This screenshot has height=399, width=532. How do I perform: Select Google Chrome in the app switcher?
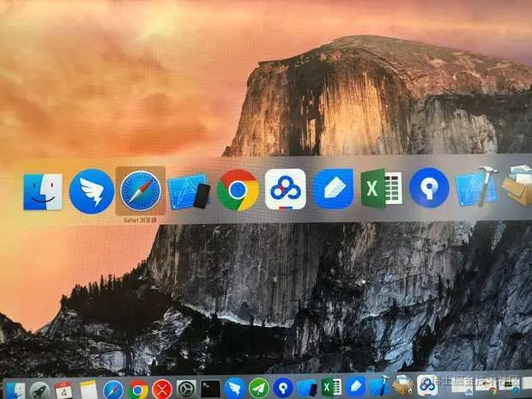[x=238, y=190]
